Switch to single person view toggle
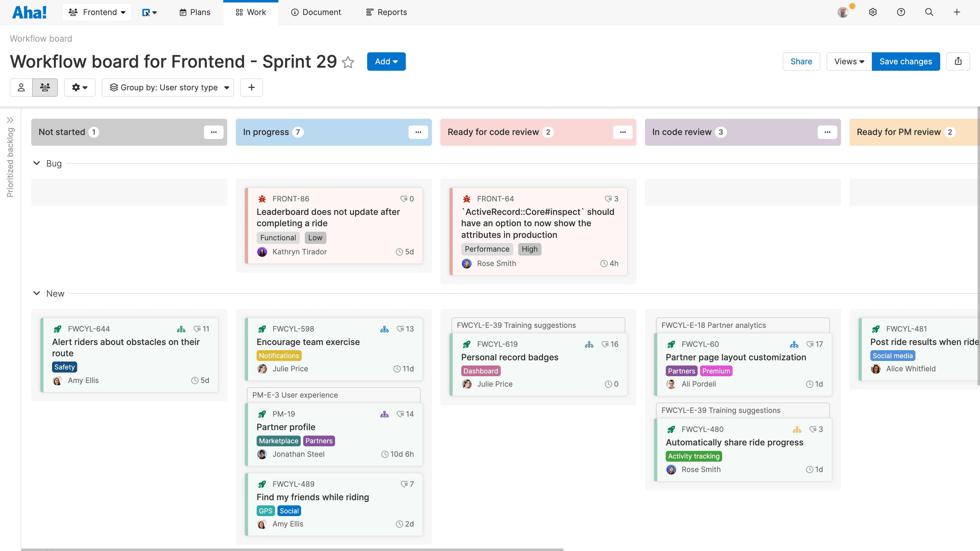This screenshot has width=980, height=551. coord(21,88)
